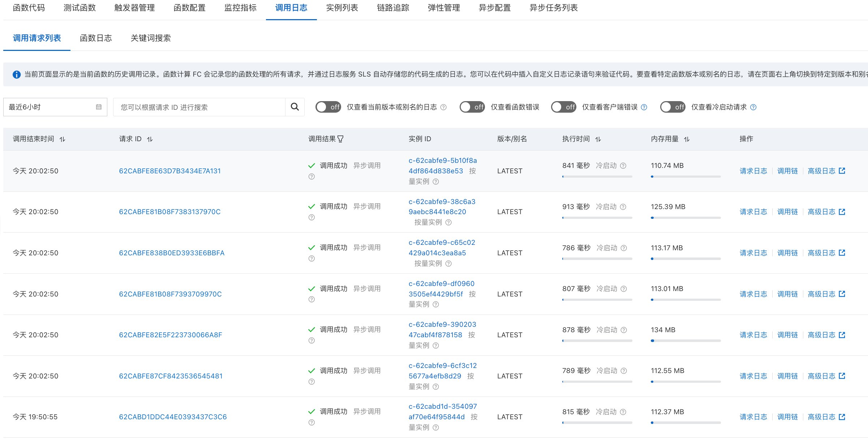The width and height of the screenshot is (868, 442).
Task: Click help icon next to 仅查看客户端错误
Action: [x=644, y=107]
